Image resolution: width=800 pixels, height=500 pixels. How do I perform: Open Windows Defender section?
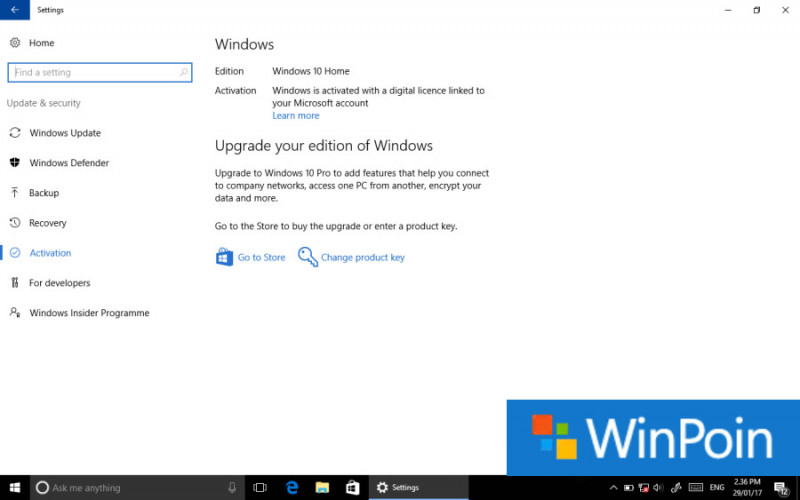[69, 163]
